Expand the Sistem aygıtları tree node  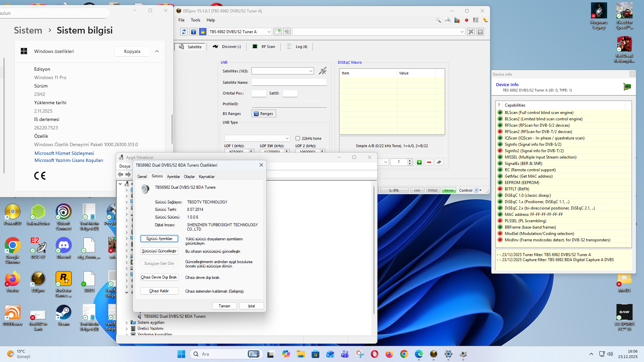coord(126,323)
